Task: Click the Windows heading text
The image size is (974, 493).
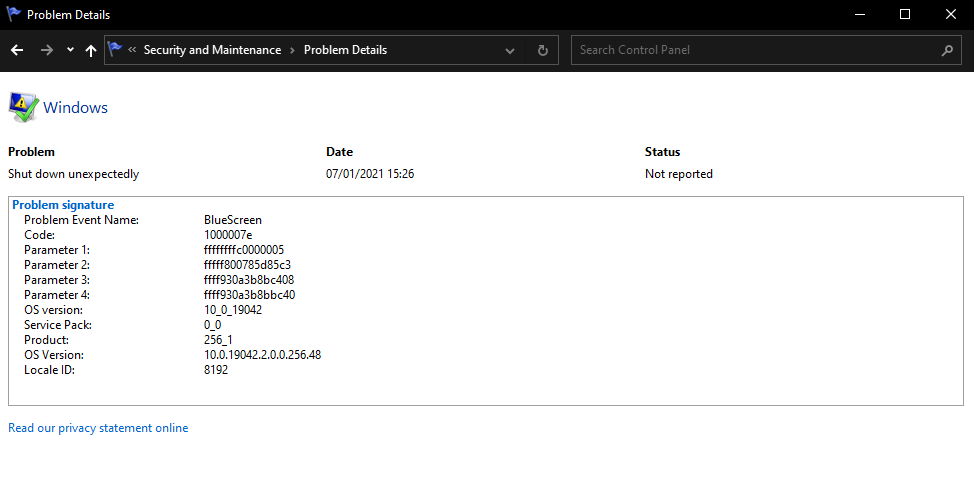Action: point(75,107)
